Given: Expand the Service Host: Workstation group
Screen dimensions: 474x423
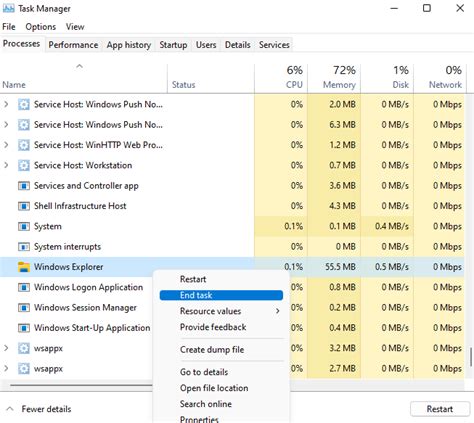Looking at the screenshot, I should tap(6, 165).
